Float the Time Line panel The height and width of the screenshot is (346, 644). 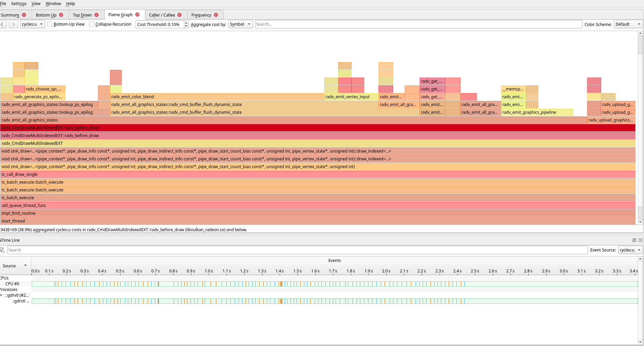click(x=634, y=240)
